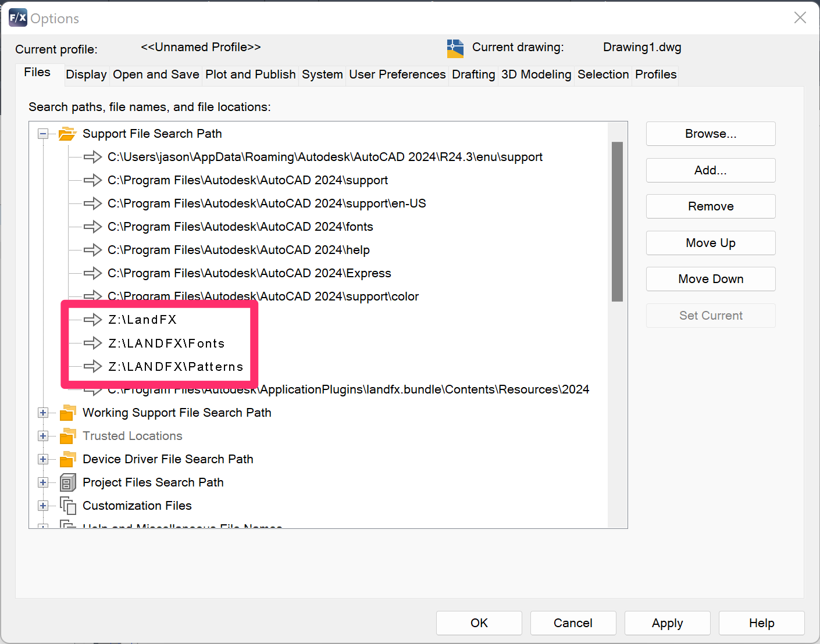
Task: Click the arrow icon beside AutoCAD 2024\support path
Action: point(92,180)
